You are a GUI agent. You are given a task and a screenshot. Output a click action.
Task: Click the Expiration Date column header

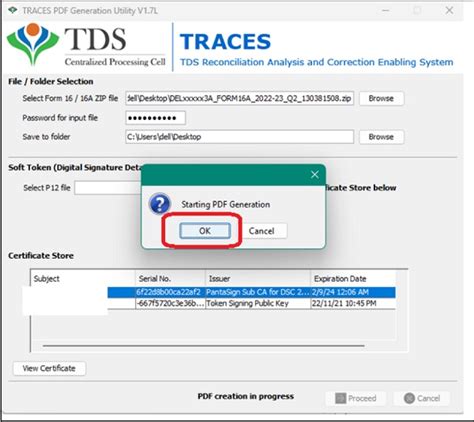[x=353, y=279]
